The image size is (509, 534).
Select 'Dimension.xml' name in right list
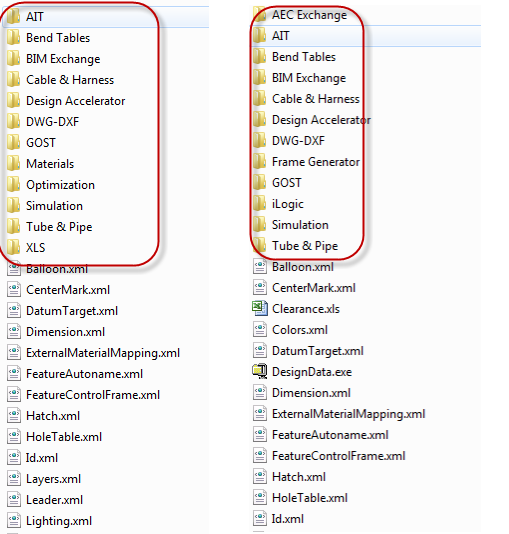click(311, 393)
